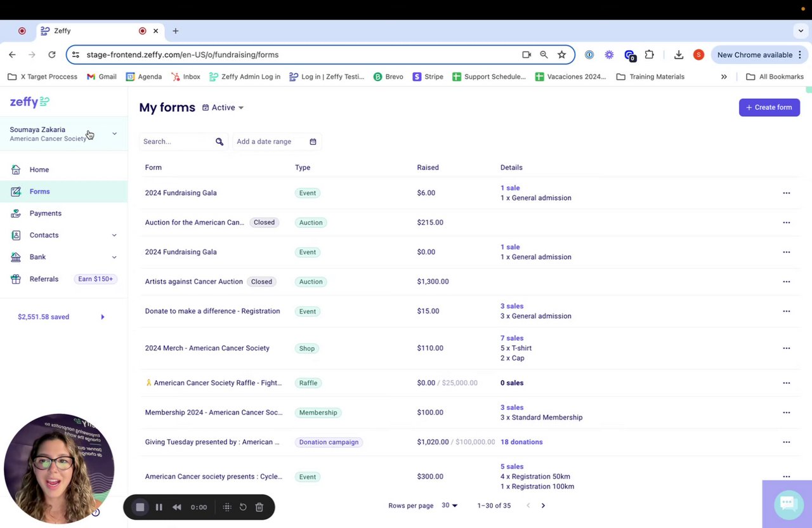Open a new browser tab

(176, 30)
